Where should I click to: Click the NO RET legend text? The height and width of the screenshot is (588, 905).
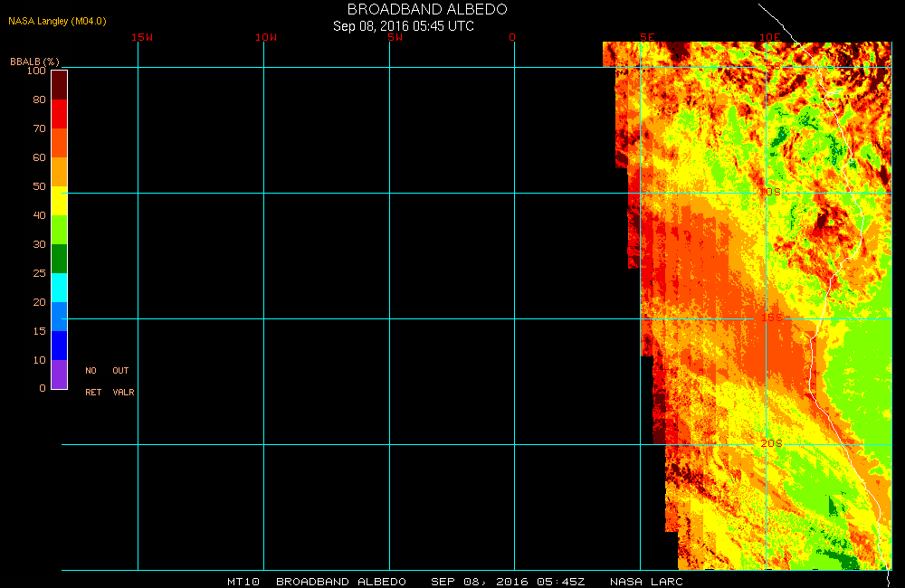(x=92, y=381)
